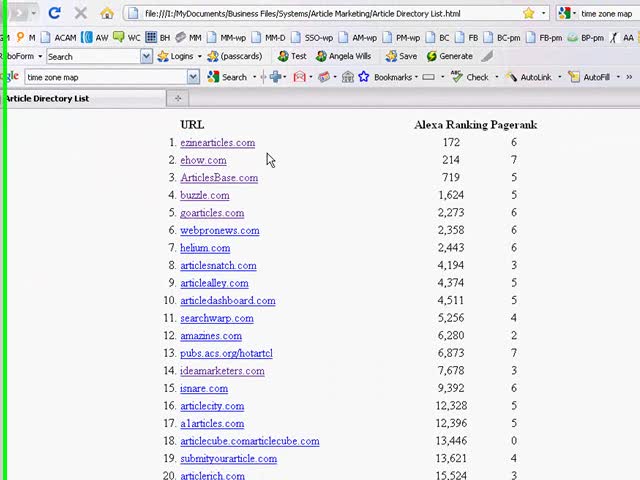Open the BH bookmark
This screenshot has height=480, width=640.
[158, 38]
